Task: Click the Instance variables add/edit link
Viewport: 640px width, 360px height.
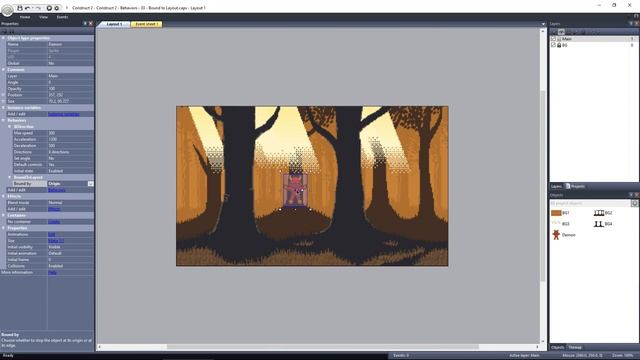Action: (64, 114)
